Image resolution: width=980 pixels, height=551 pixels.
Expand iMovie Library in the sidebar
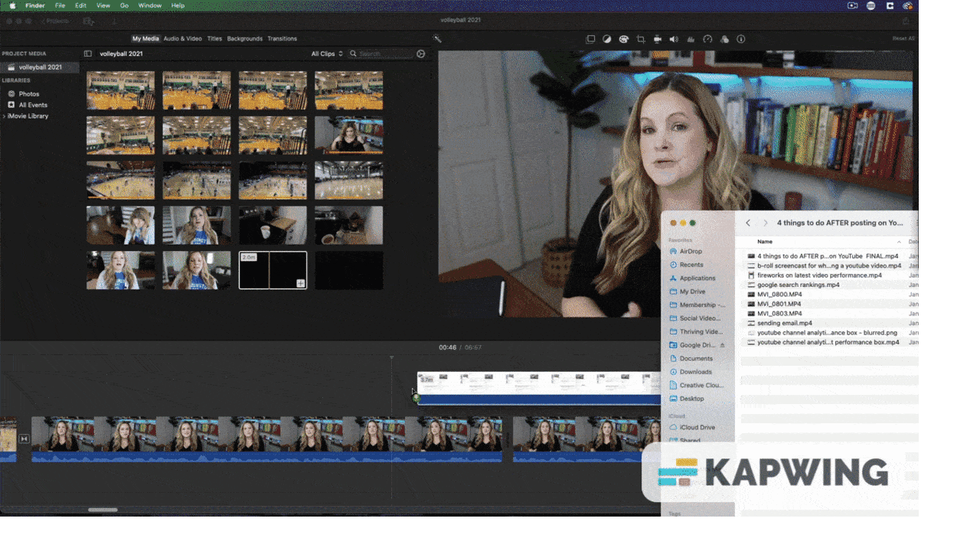[x=4, y=116]
